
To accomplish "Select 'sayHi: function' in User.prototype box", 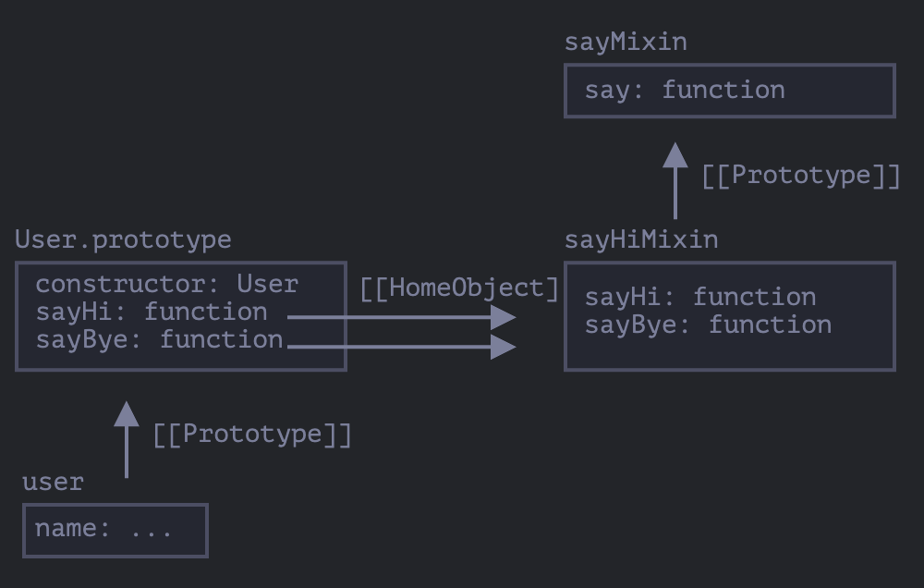I will point(152,312).
